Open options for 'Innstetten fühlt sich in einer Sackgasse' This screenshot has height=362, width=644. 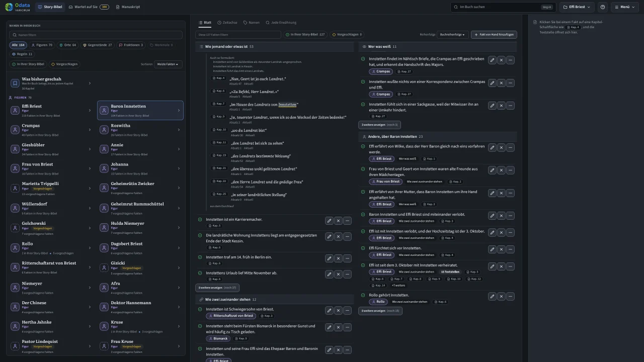(510, 106)
